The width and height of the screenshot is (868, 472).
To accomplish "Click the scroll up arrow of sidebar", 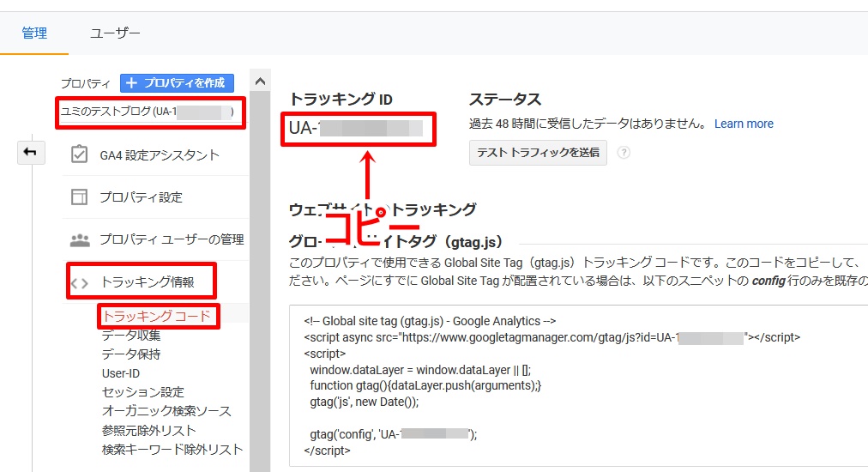I will click(x=260, y=82).
